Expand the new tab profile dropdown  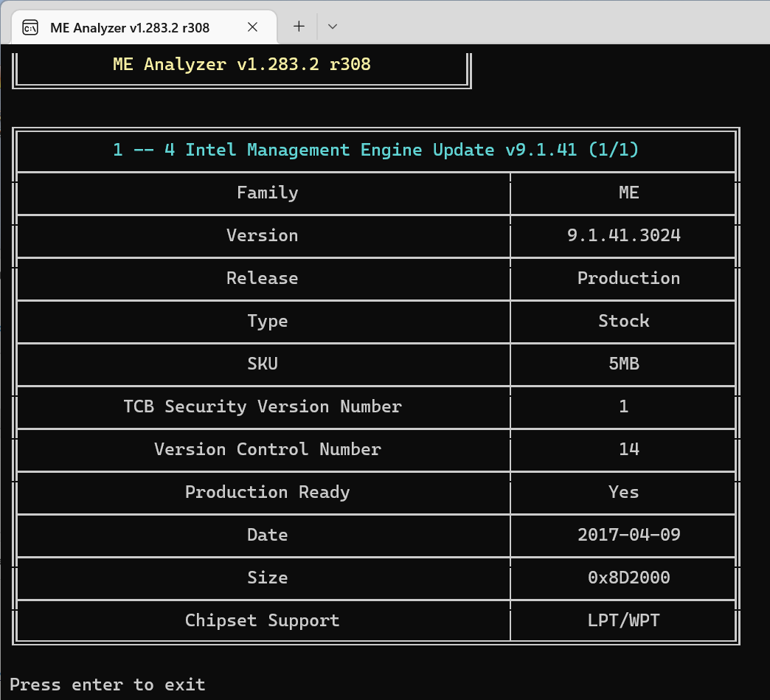click(x=333, y=27)
